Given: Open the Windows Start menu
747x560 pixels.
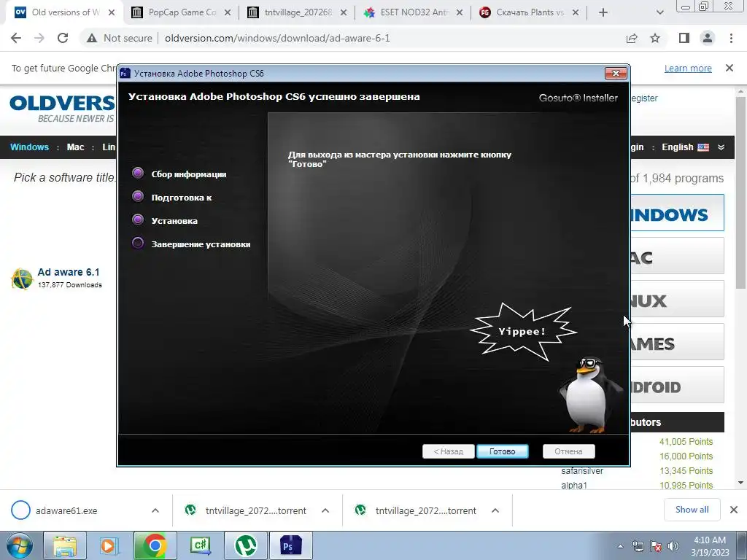Looking at the screenshot, I should [19, 545].
